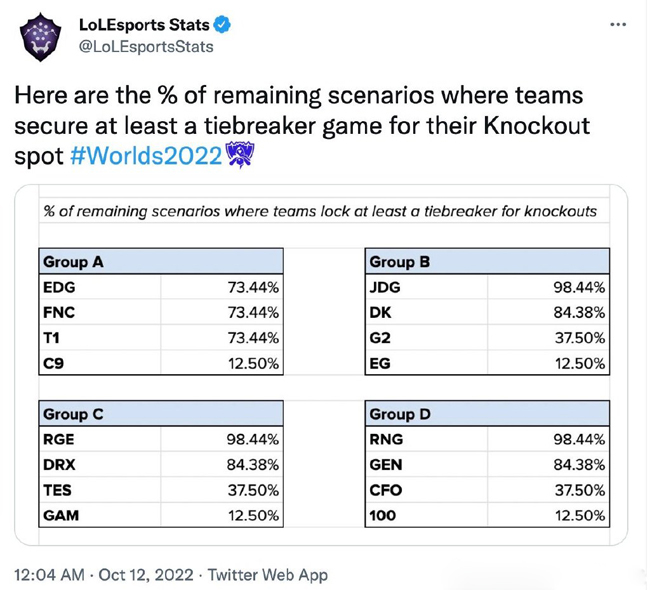Click the EDG team row
This screenshot has height=590, width=650.
click(x=160, y=287)
